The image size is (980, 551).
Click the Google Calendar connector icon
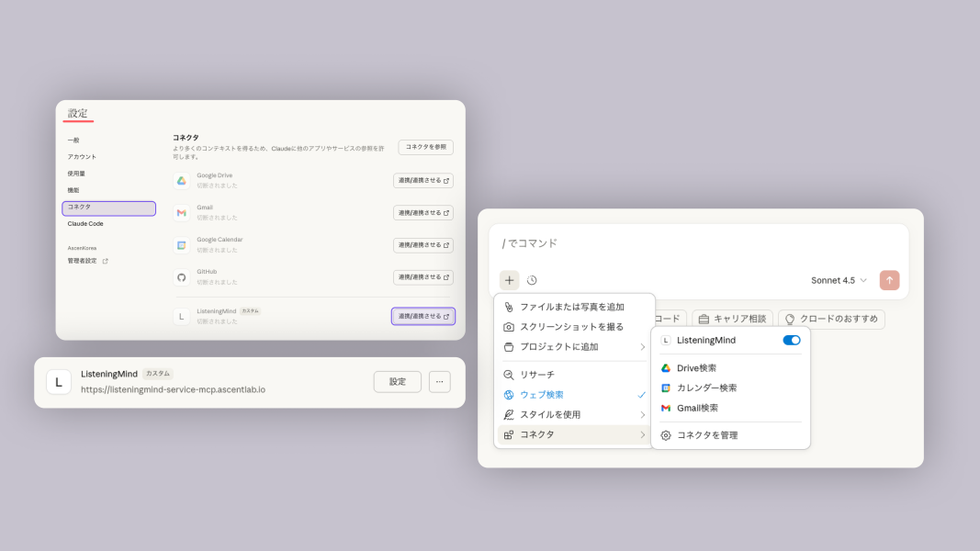click(x=180, y=244)
